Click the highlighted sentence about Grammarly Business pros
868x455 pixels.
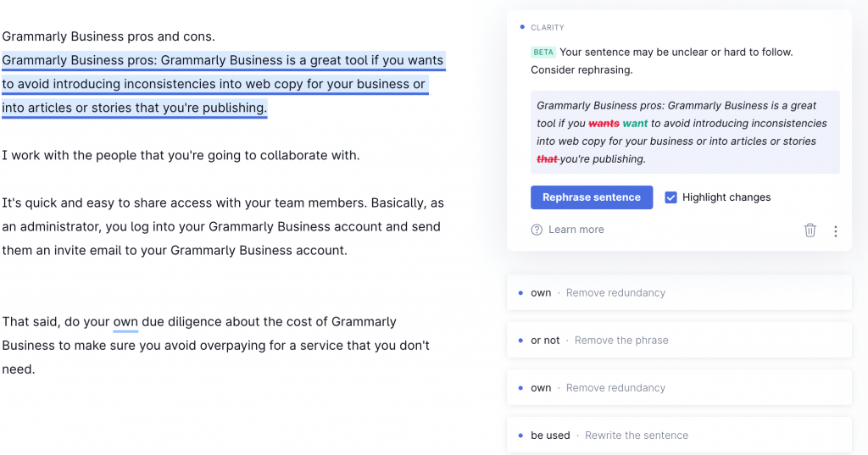[x=222, y=84]
